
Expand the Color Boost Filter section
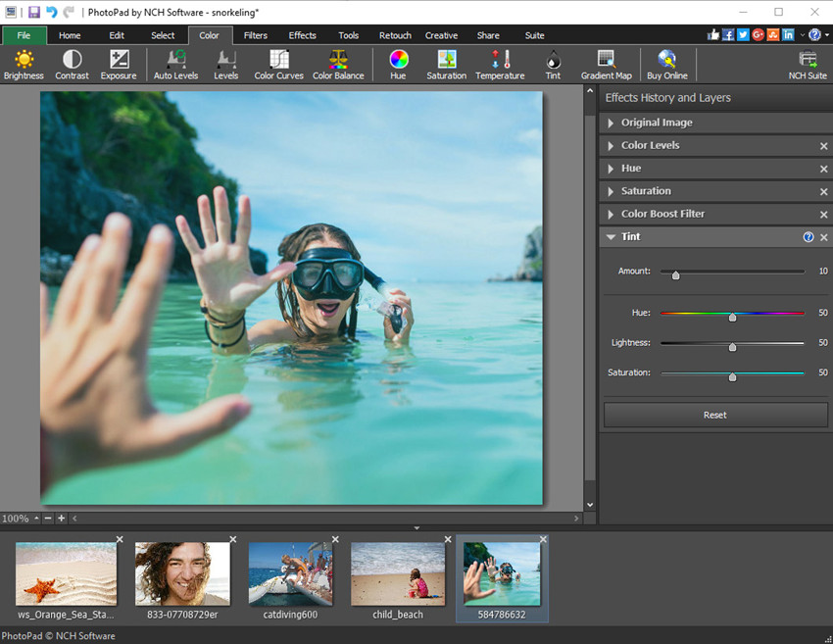[612, 215]
